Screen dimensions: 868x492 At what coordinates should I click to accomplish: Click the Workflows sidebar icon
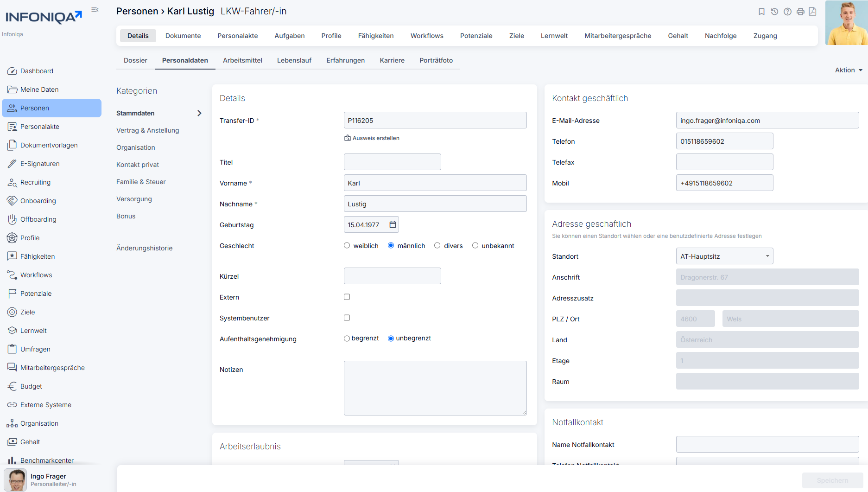12,275
